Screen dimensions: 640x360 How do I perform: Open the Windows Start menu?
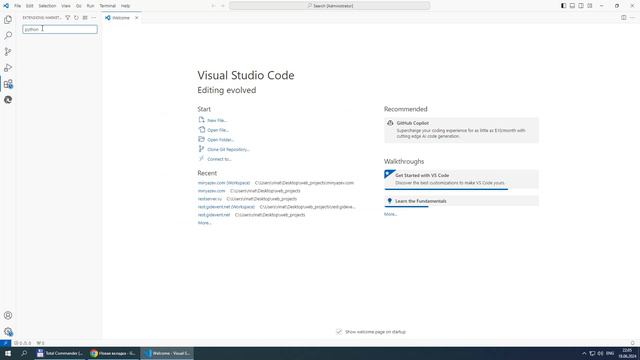tap(8, 353)
